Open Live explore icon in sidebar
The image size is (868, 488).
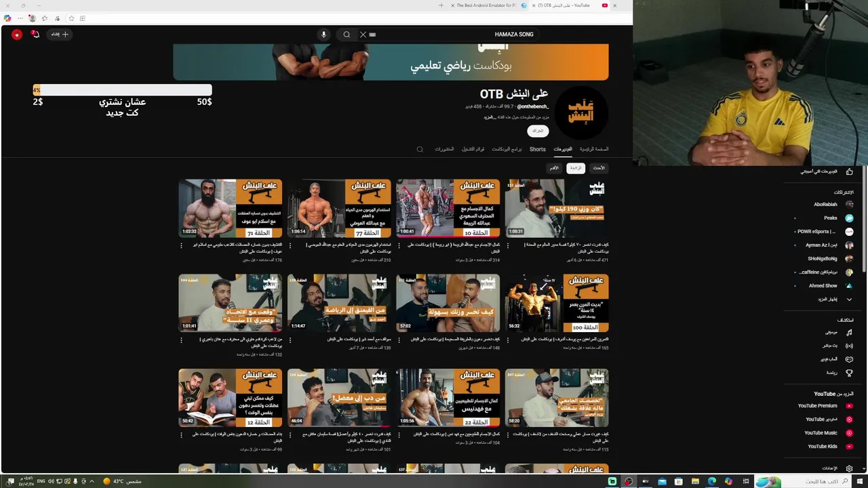tap(849, 346)
